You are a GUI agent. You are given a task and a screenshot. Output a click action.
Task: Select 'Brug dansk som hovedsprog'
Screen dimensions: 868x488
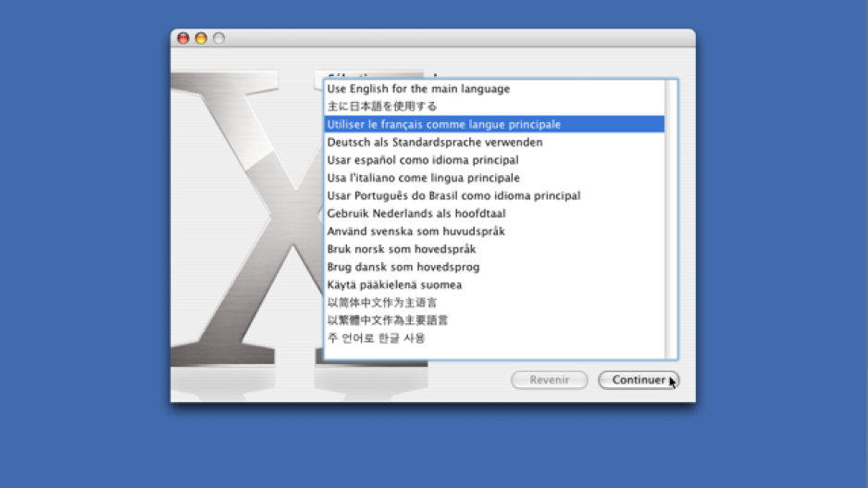[494, 267]
